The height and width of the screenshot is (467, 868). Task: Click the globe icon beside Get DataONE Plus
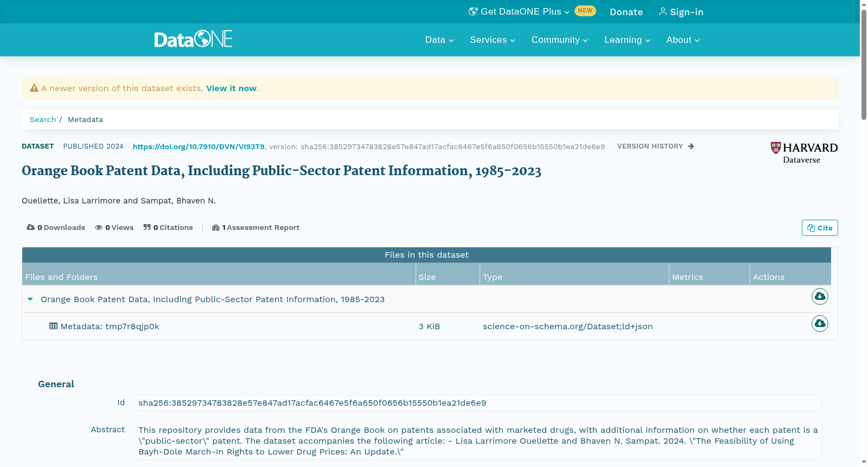click(x=473, y=11)
